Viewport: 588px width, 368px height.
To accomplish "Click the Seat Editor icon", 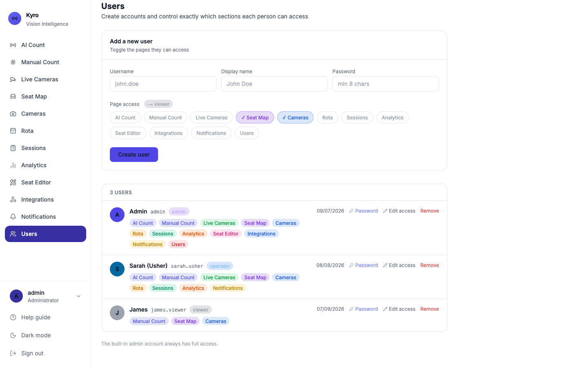I will (x=13, y=182).
